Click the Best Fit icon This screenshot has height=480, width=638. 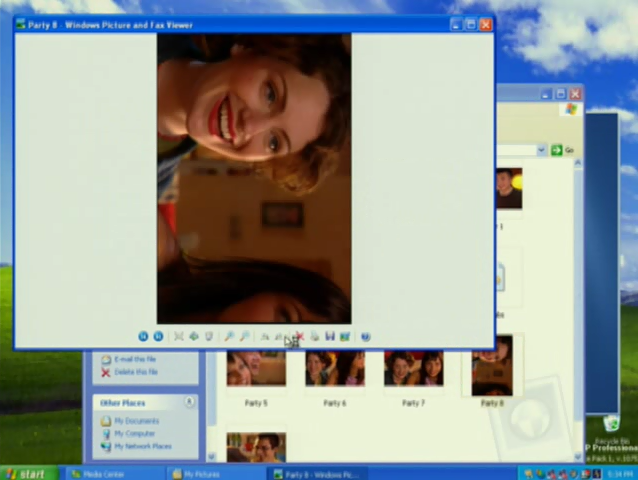click(179, 337)
